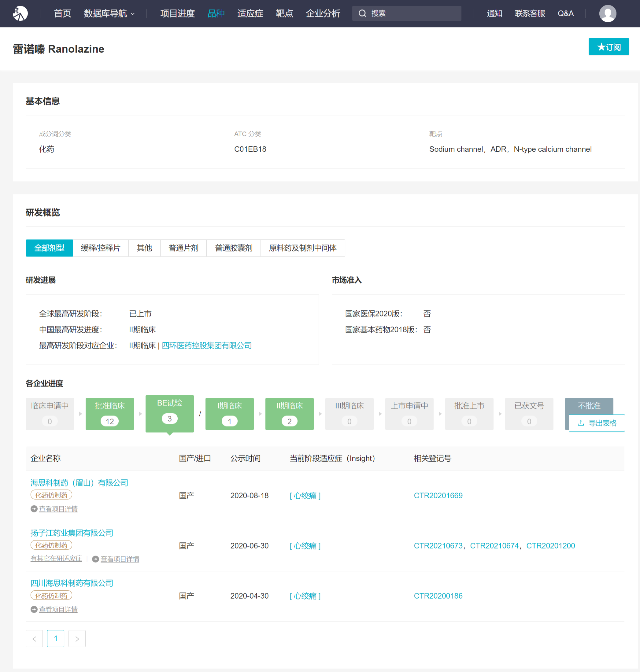Image resolution: width=640 pixels, height=672 pixels.
Task: Click the search magnifier icon
Action: [x=362, y=13]
